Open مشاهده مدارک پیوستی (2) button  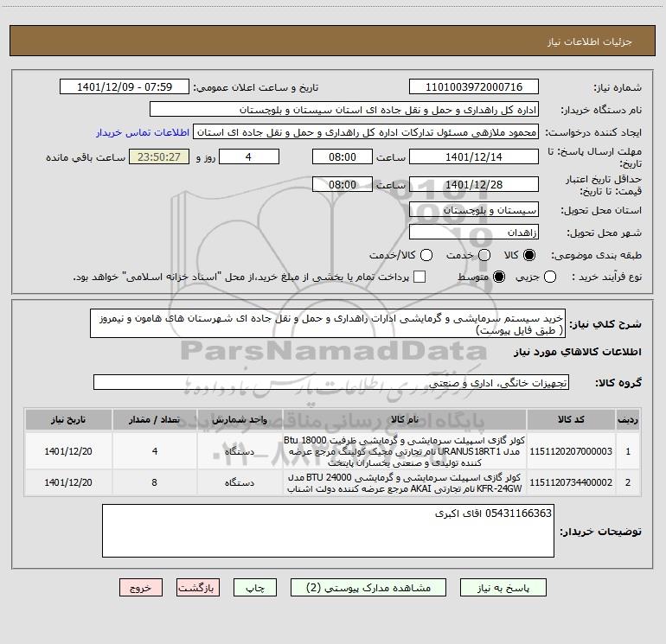[368, 588]
